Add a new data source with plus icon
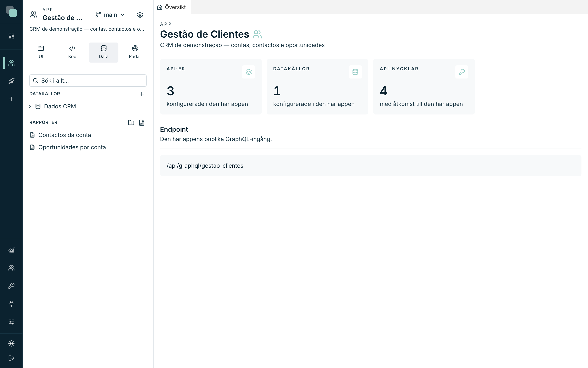The width and height of the screenshot is (588, 368). coord(142,94)
